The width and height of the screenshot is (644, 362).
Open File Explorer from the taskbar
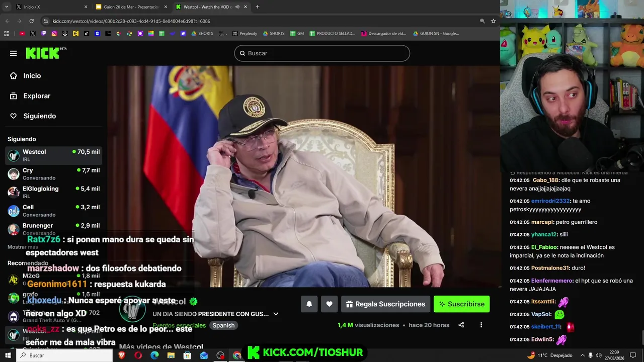click(x=171, y=355)
